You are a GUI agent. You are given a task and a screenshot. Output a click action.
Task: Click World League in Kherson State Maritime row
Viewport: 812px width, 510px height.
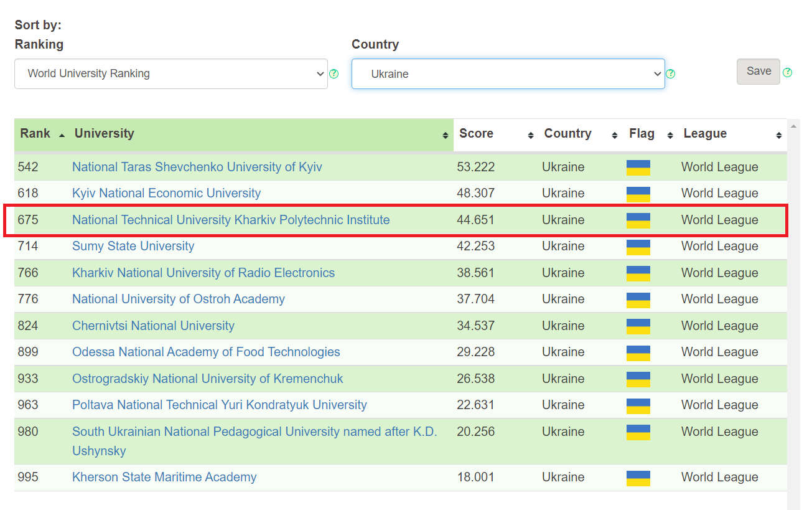(720, 477)
